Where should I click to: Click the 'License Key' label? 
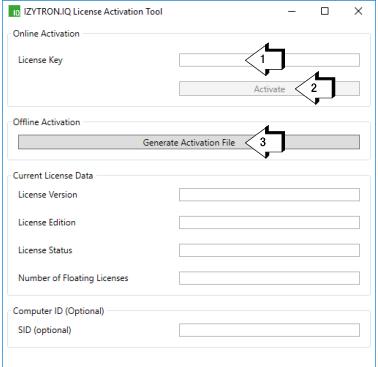pyautogui.click(x=40, y=60)
